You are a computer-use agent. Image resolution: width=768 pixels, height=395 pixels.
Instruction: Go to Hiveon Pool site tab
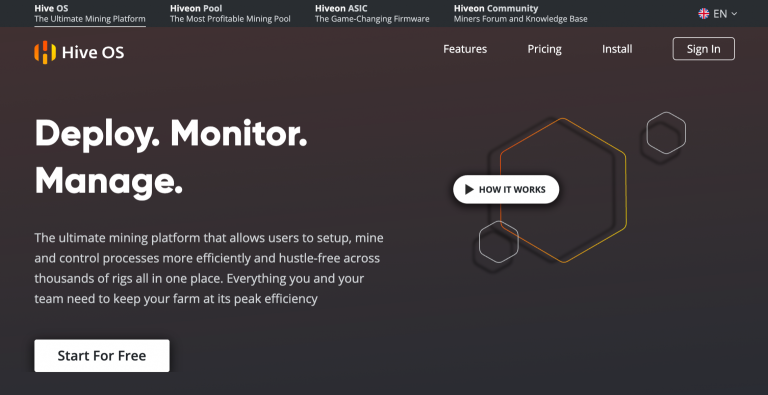pos(230,14)
